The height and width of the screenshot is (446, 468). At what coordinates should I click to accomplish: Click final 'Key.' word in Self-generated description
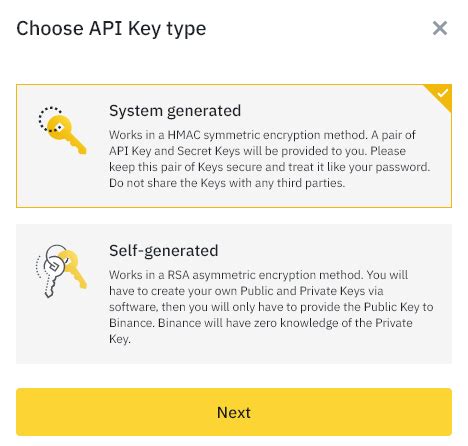pos(120,339)
